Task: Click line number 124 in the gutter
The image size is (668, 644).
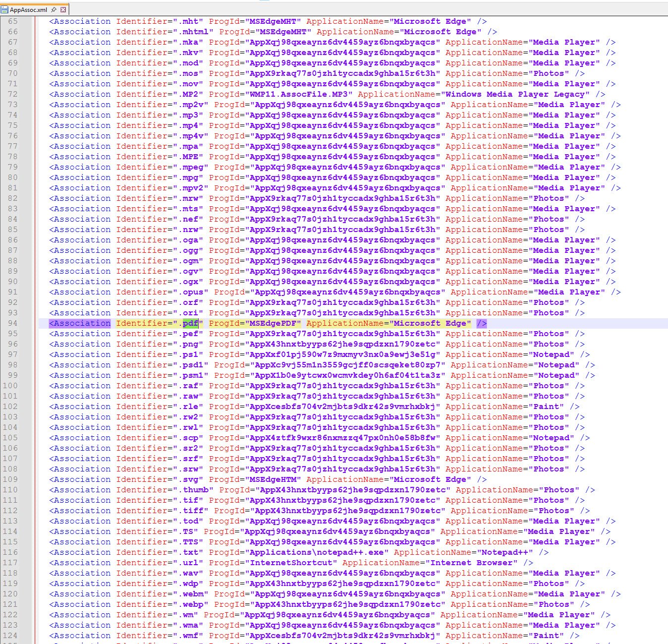Action: point(10,636)
